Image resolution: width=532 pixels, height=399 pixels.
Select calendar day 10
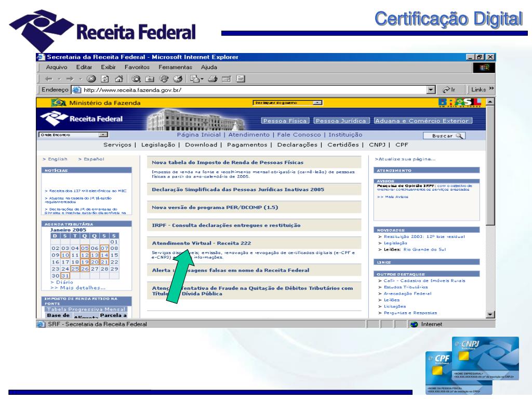coord(65,255)
